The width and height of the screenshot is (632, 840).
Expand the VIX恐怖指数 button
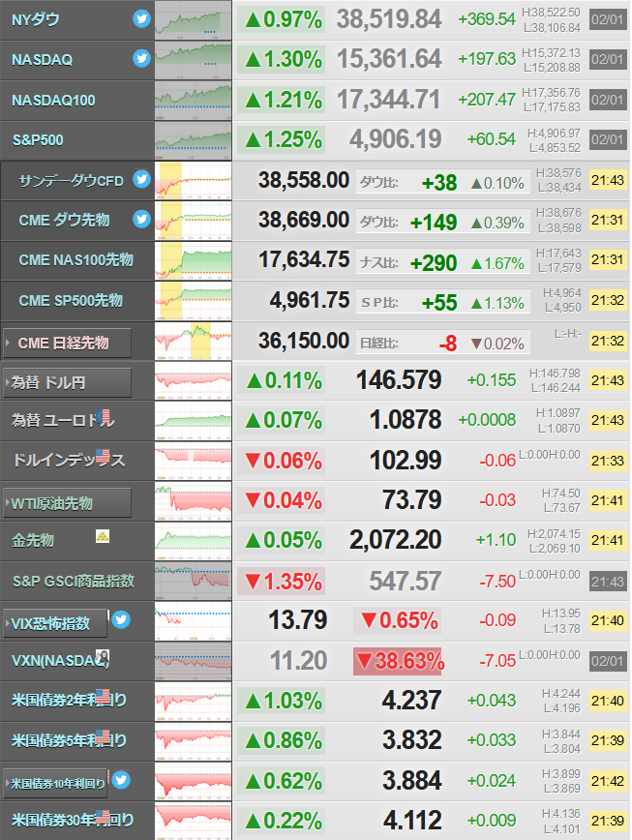[x=55, y=623]
